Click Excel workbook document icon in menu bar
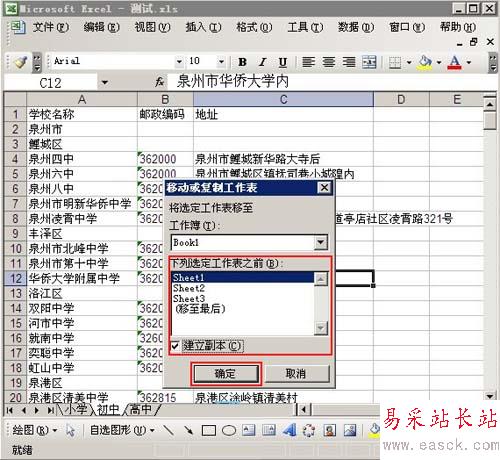 17,27
